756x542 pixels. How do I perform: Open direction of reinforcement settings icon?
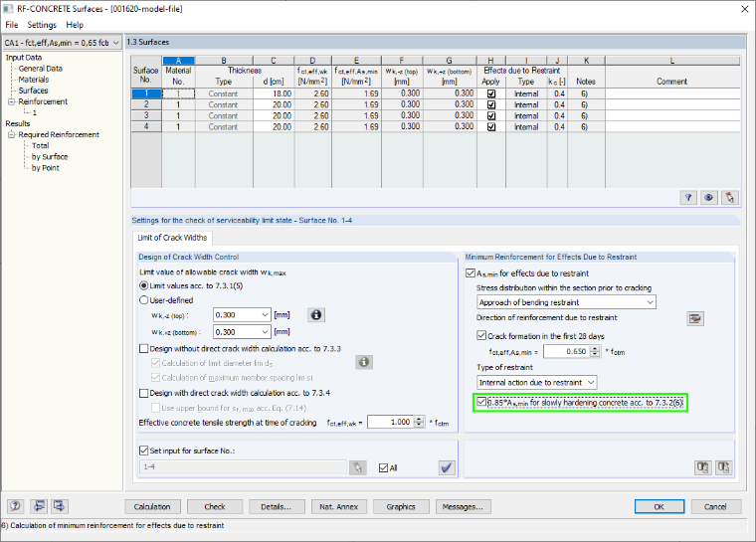(x=694, y=318)
